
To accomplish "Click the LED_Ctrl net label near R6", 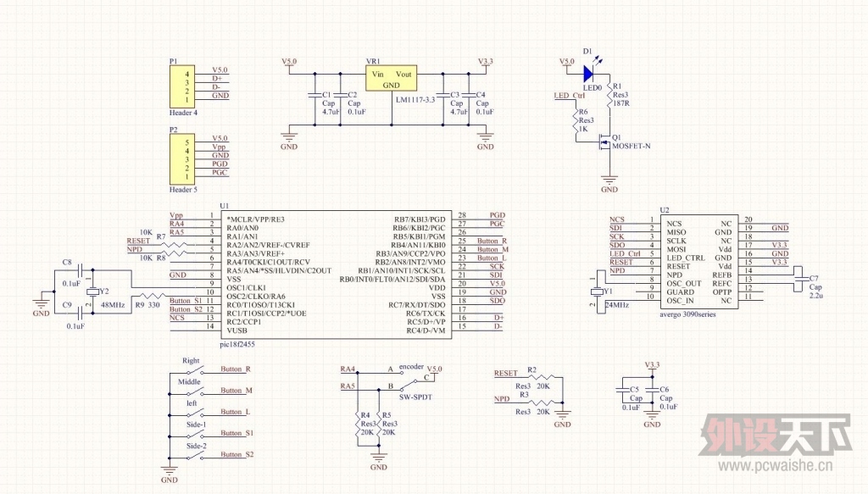I will pos(569,95).
